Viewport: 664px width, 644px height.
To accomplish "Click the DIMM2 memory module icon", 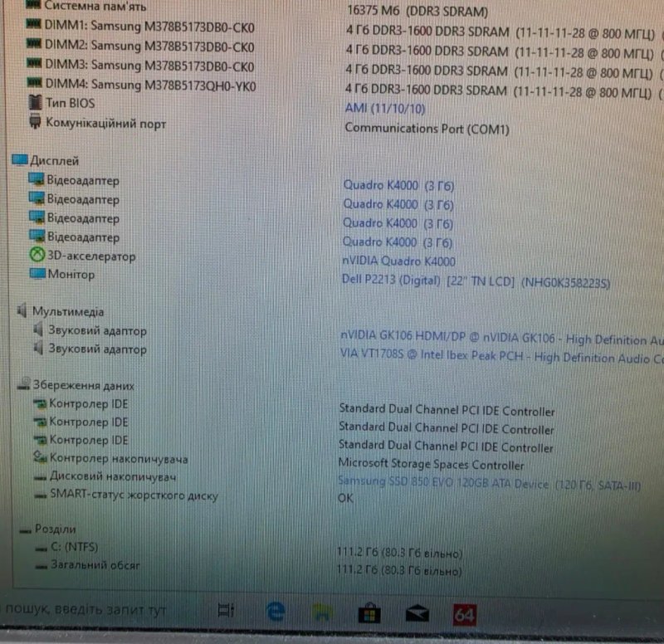I will pos(34,43).
